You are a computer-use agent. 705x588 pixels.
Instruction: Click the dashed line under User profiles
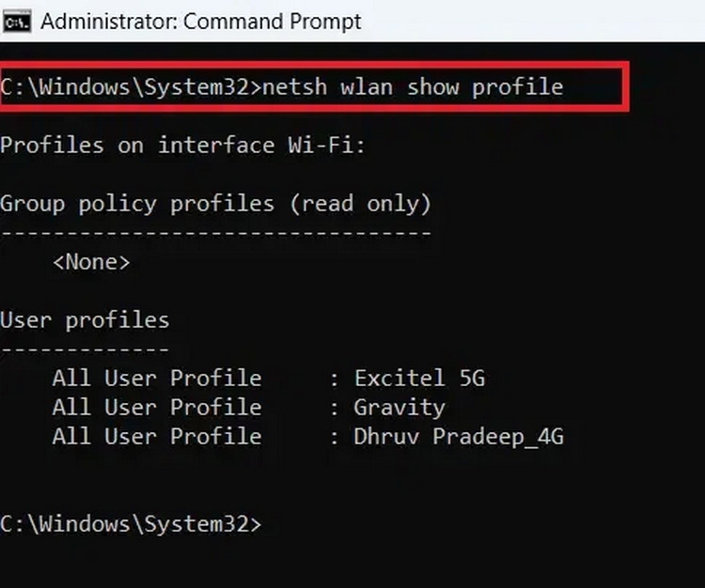[85, 348]
